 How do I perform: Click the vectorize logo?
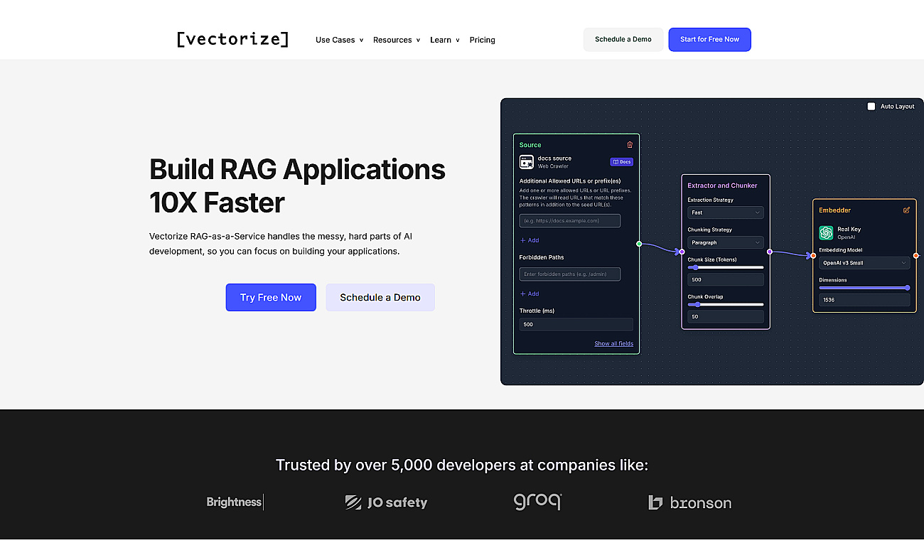point(232,39)
